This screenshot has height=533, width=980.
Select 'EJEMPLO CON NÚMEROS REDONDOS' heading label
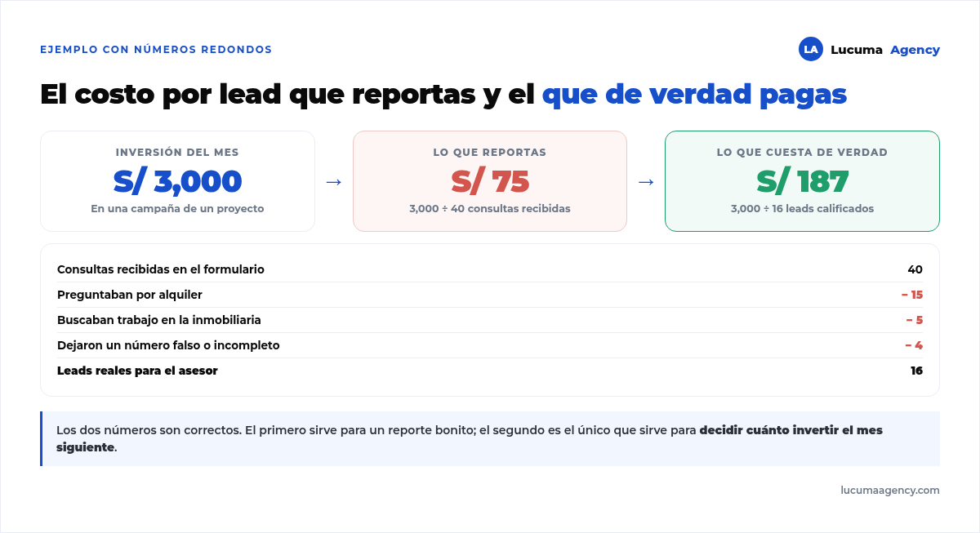point(156,50)
